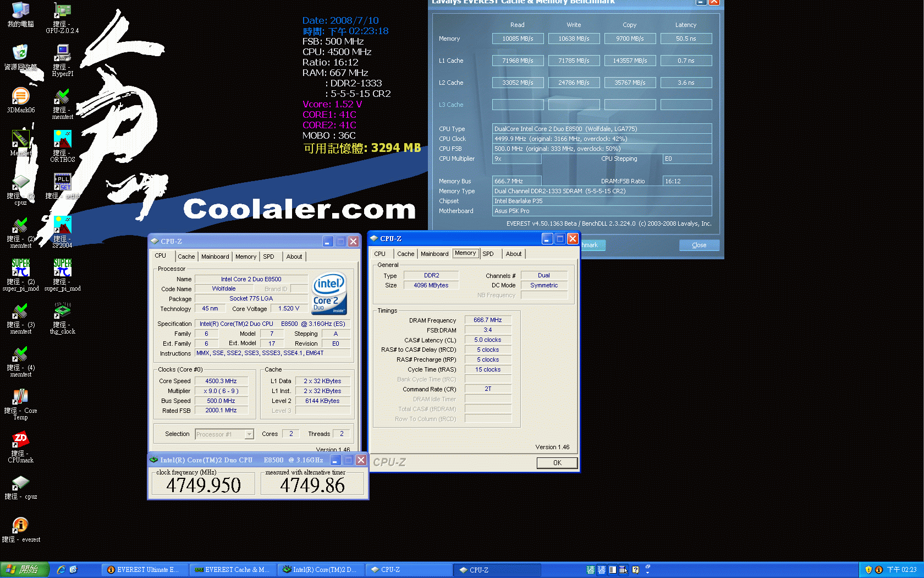Viewport: 924px width, 578px height.
Task: Click the Multiplier value x 9.0 ( 6 - 9 )
Action: coord(221,391)
